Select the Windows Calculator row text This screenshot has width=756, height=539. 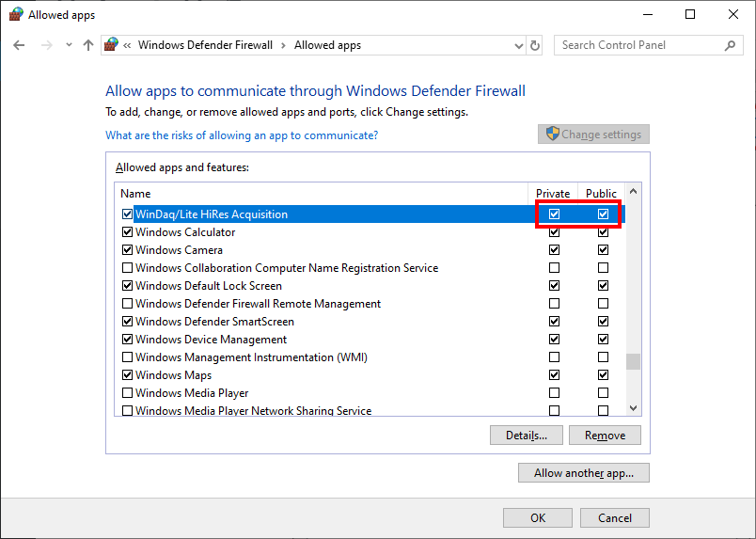click(x=185, y=232)
